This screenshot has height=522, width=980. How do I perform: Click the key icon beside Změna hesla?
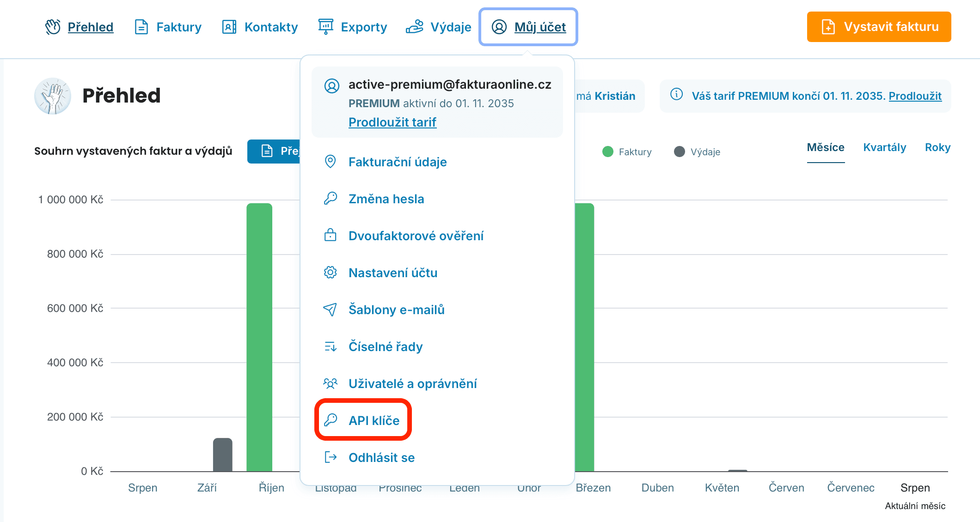[x=330, y=199]
